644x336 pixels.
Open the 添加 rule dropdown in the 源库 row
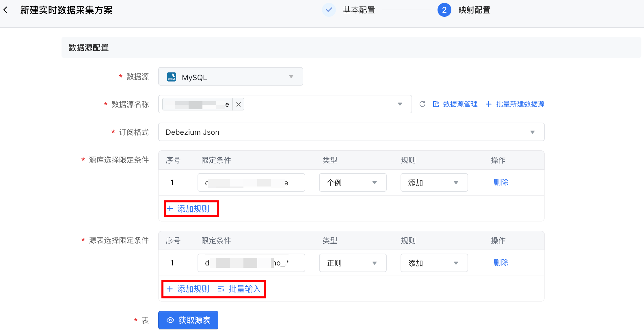coord(434,182)
